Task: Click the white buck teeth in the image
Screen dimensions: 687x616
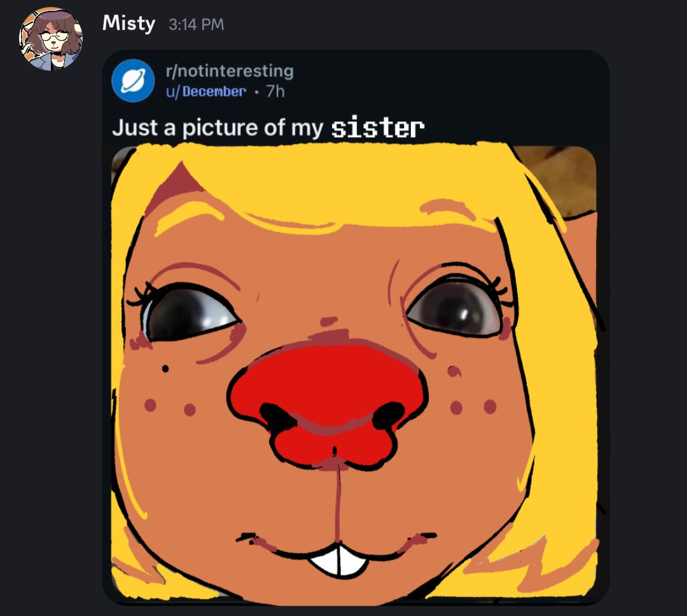Action: tap(338, 560)
